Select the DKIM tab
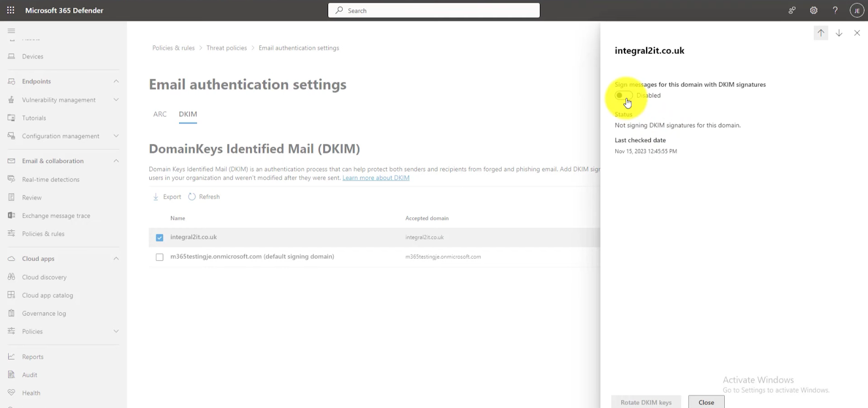This screenshot has height=408, width=868. coord(188,114)
